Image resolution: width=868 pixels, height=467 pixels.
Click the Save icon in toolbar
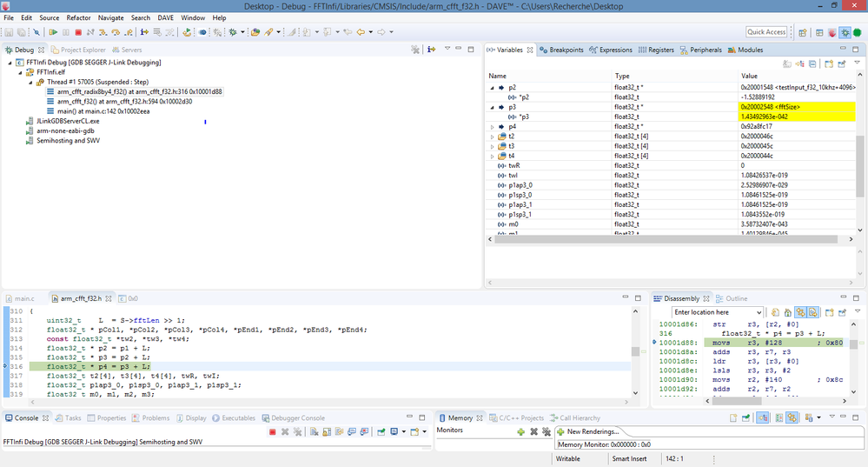click(9, 32)
